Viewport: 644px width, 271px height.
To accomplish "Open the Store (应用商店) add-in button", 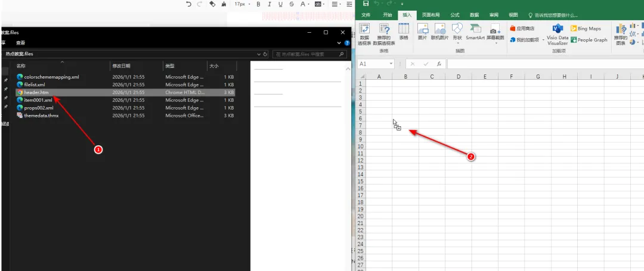I will (522, 28).
